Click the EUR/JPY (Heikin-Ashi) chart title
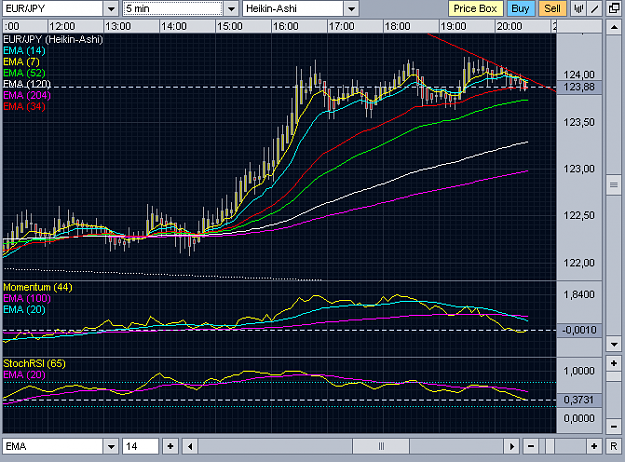 (x=53, y=39)
